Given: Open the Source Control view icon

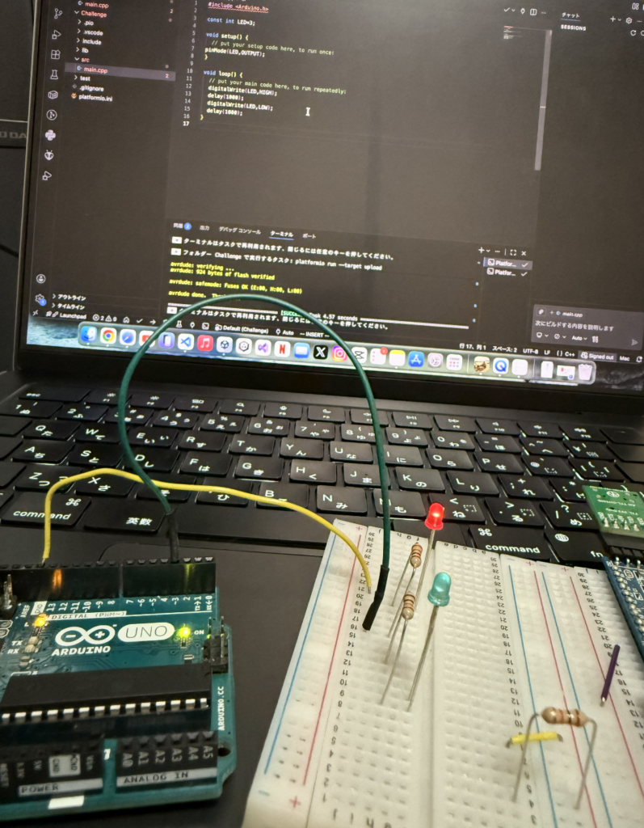Looking at the screenshot, I should [59, 15].
